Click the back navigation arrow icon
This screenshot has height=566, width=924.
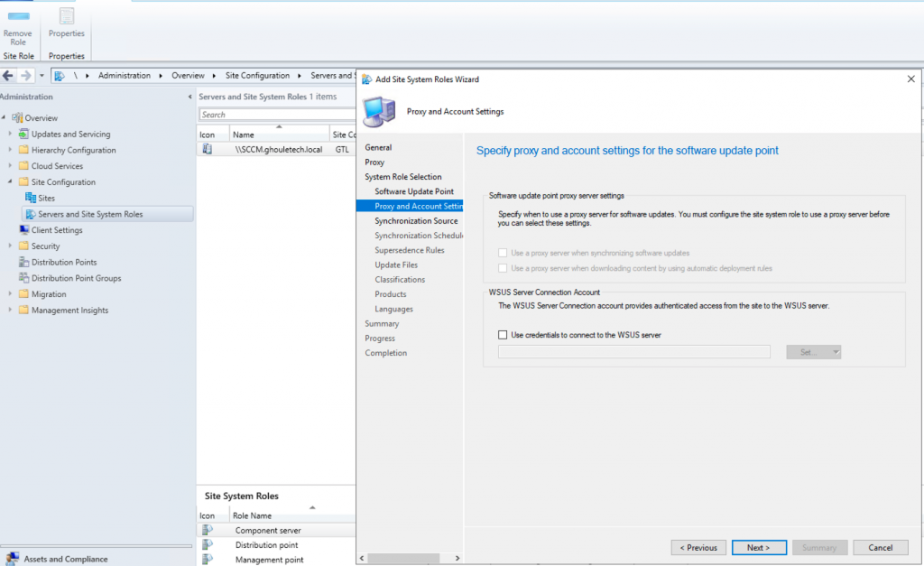[8, 76]
